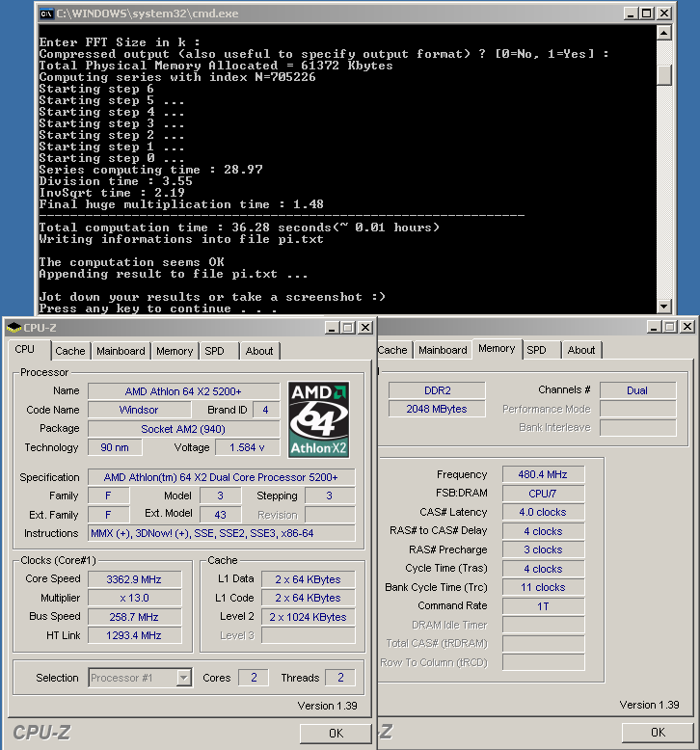Viewport: 700px width, 750px height.
Task: Click the Name field 'AMD Athlon 64 X2 5200+'
Action: [x=184, y=391]
